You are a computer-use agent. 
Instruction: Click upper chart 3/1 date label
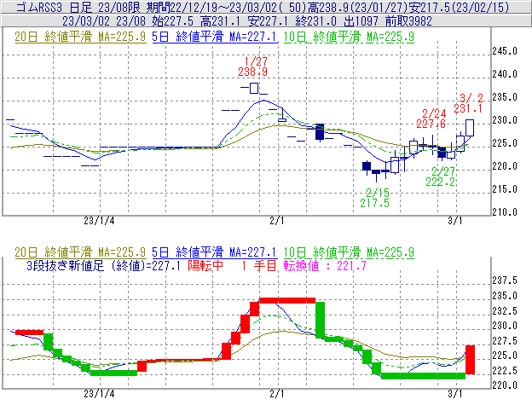click(x=455, y=221)
